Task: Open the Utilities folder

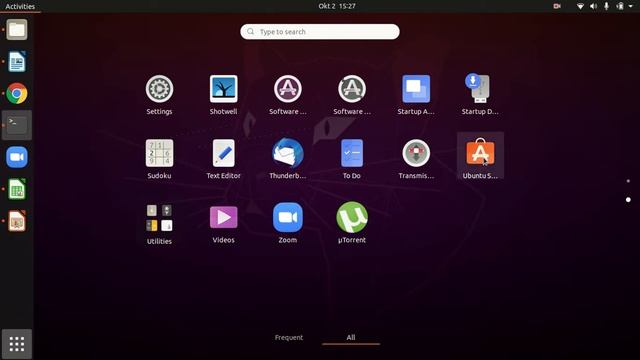Action: click(x=159, y=218)
